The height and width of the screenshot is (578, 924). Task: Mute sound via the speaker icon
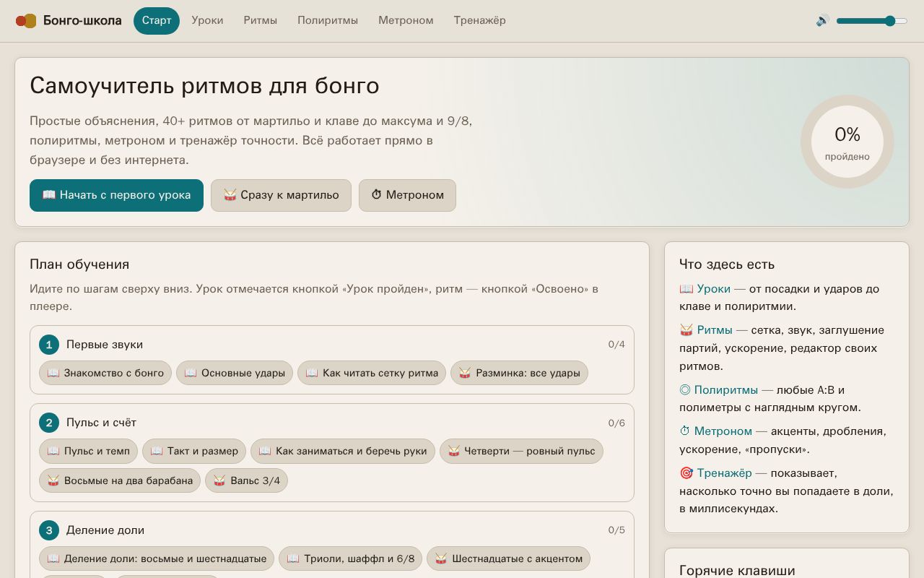pos(823,21)
